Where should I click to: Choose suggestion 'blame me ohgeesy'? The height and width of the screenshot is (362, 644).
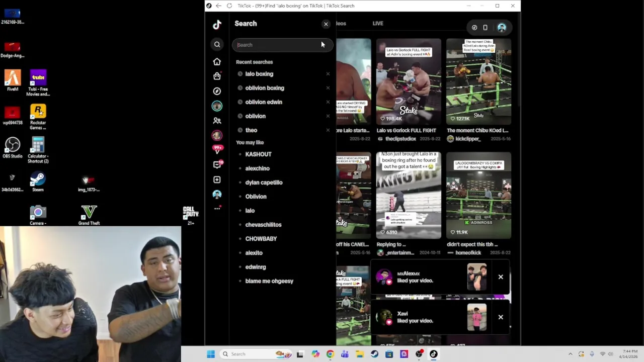point(269,281)
